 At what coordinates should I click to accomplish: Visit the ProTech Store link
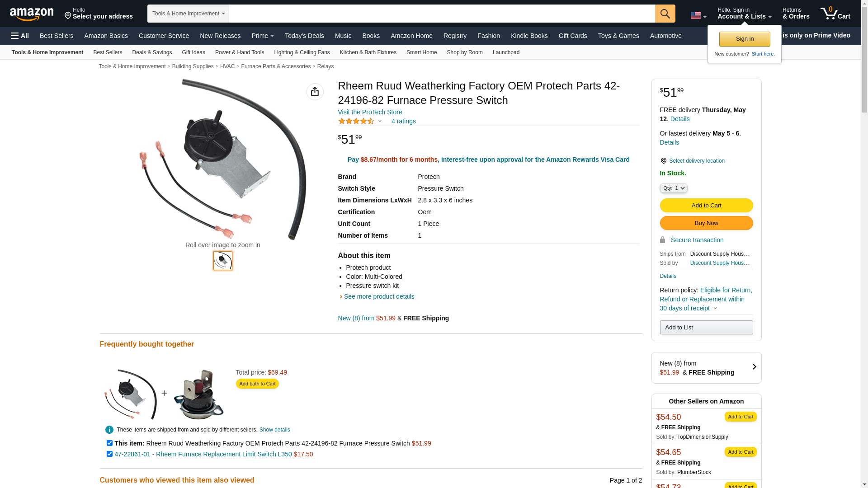pyautogui.click(x=370, y=112)
